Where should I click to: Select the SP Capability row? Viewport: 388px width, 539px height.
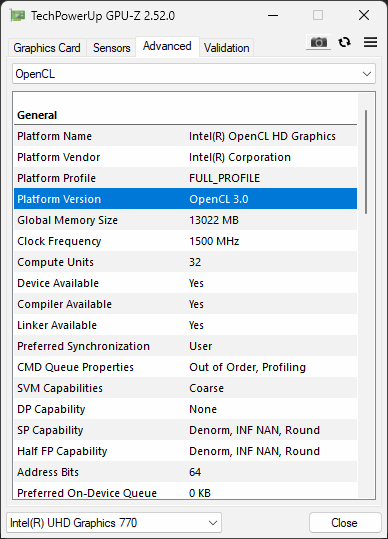click(186, 430)
